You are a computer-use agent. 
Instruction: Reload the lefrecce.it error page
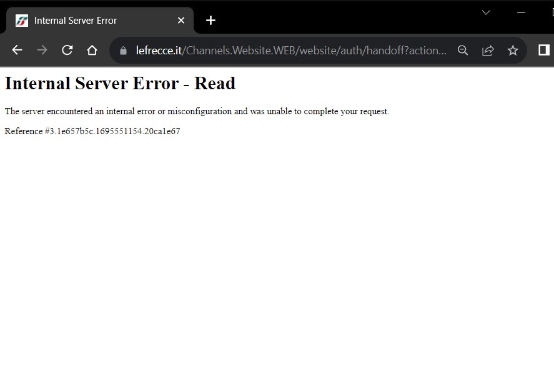67,51
